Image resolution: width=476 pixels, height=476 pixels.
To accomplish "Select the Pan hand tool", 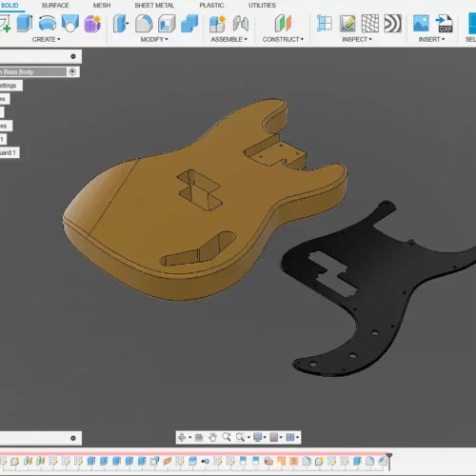I will coord(212,437).
